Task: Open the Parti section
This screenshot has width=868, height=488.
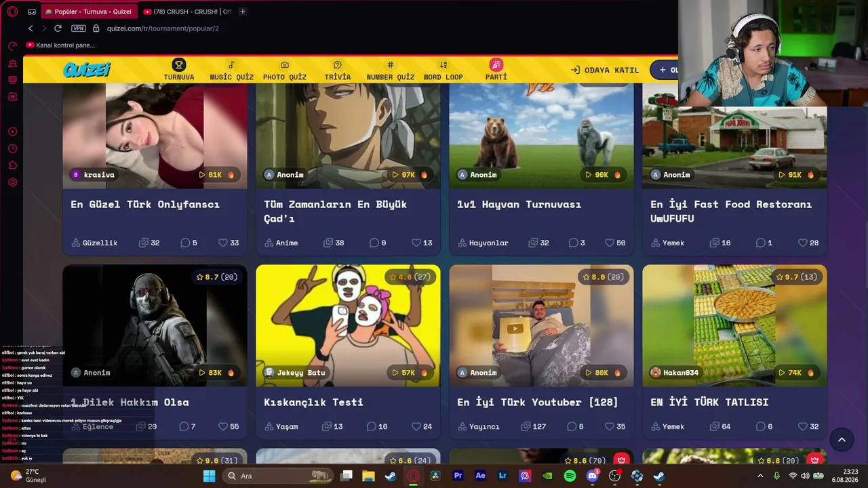Action: click(496, 70)
